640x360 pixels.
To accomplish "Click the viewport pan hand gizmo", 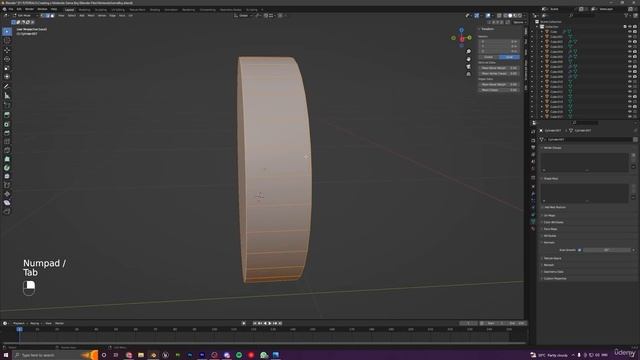I will pyautogui.click(x=468, y=59).
